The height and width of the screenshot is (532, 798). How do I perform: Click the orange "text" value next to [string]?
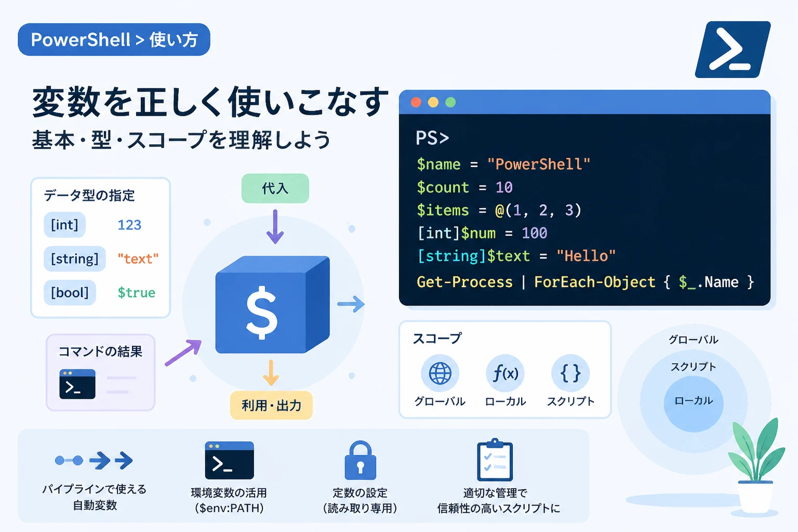(138, 259)
